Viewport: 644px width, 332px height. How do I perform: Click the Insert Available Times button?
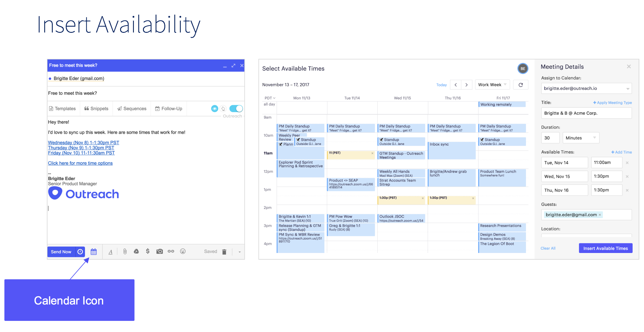click(605, 248)
